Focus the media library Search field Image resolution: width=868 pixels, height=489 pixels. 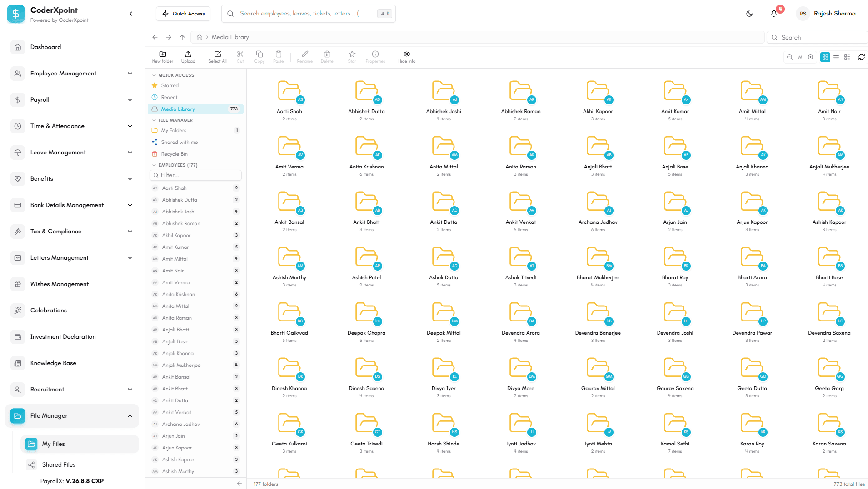click(818, 38)
